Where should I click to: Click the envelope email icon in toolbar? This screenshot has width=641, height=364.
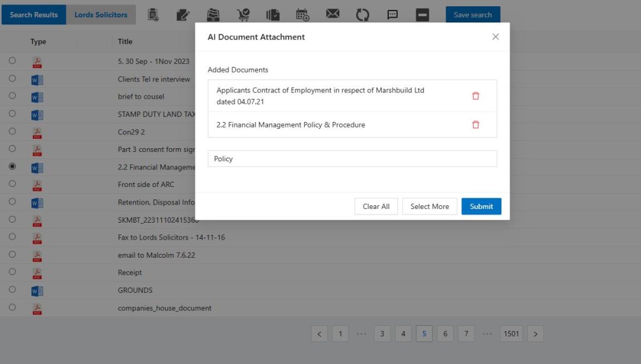[332, 14]
